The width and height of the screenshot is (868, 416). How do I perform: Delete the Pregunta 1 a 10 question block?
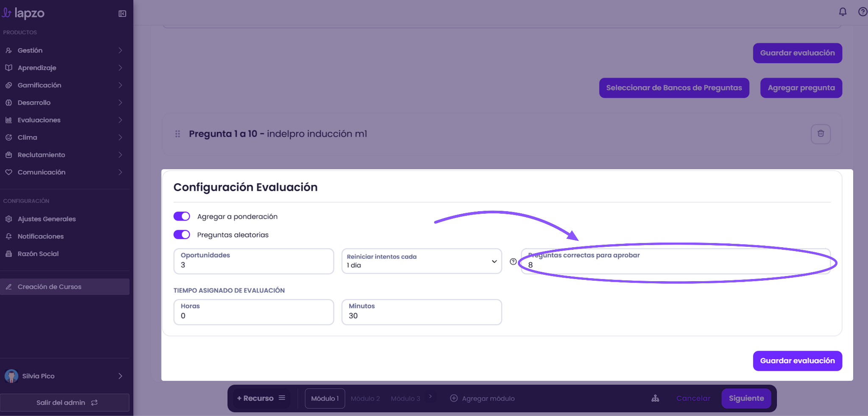[821, 134]
